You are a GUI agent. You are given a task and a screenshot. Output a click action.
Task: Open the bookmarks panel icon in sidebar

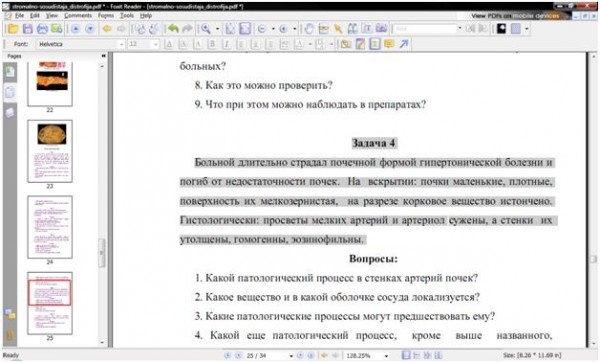click(10, 72)
